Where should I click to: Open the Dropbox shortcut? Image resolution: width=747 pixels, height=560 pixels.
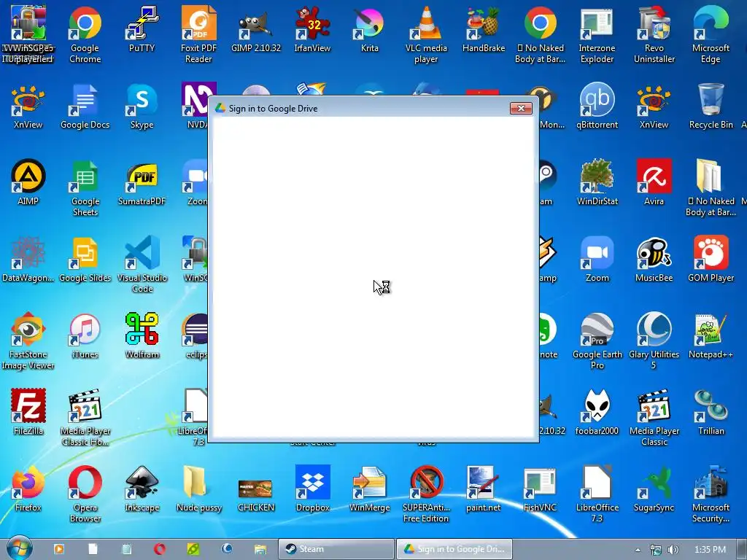click(x=312, y=489)
